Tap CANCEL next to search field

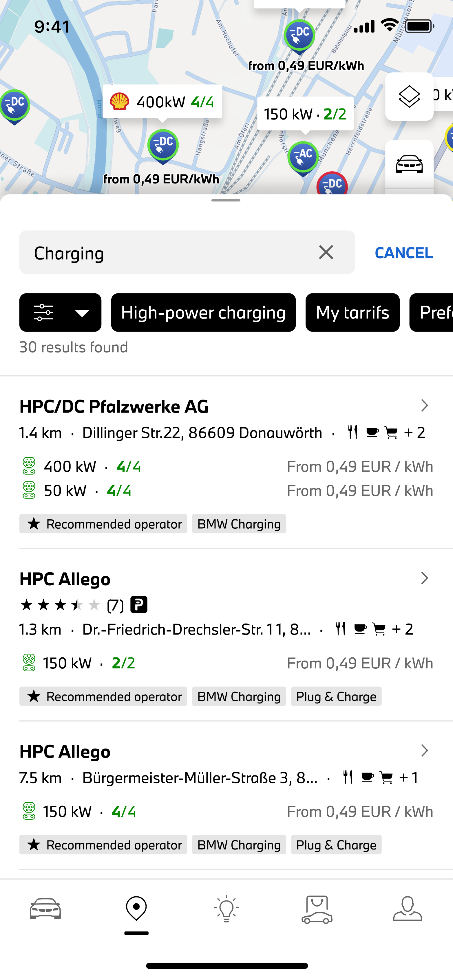(404, 253)
